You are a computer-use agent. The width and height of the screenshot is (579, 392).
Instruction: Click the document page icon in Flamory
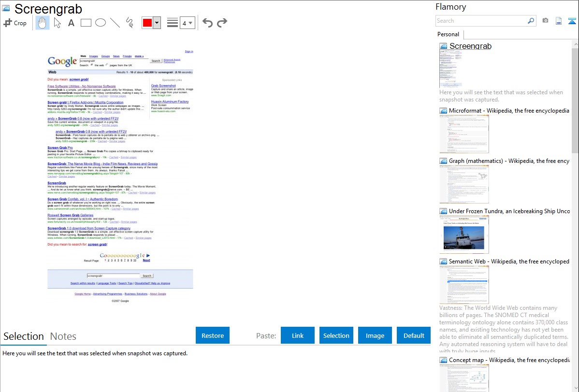point(559,21)
